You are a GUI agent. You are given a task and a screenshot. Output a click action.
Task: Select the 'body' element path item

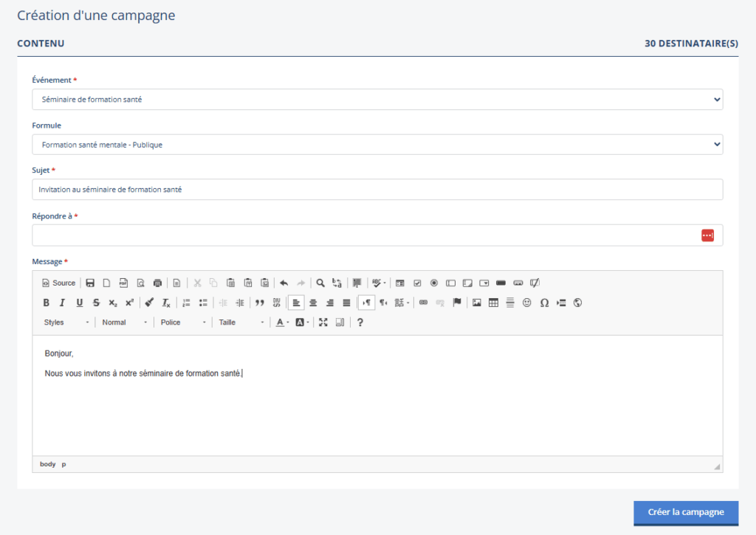pos(47,464)
